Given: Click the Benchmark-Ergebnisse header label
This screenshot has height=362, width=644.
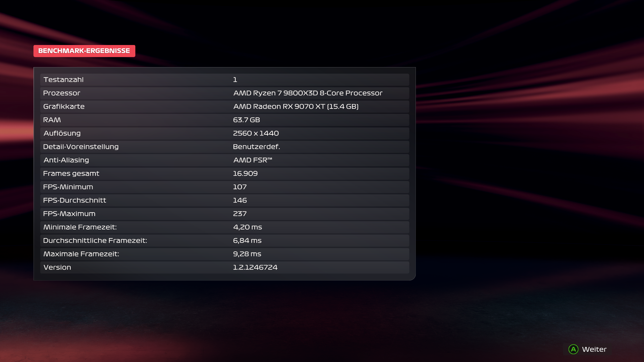Looking at the screenshot, I should pyautogui.click(x=84, y=51).
